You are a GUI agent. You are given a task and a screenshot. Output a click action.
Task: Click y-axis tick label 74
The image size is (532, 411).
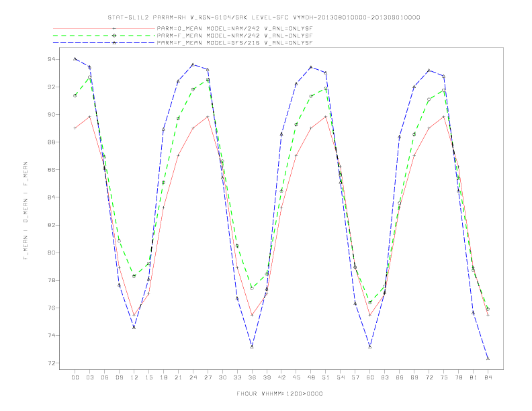[52, 335]
